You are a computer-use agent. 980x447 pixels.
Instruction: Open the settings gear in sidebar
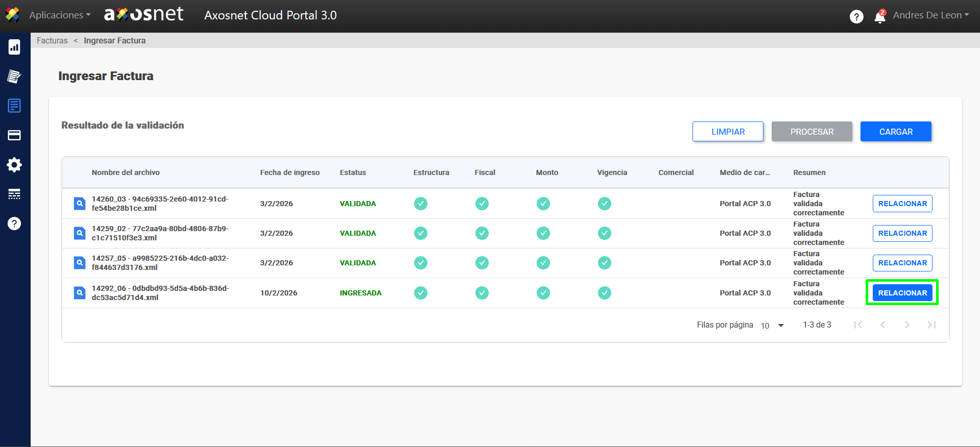click(x=14, y=165)
